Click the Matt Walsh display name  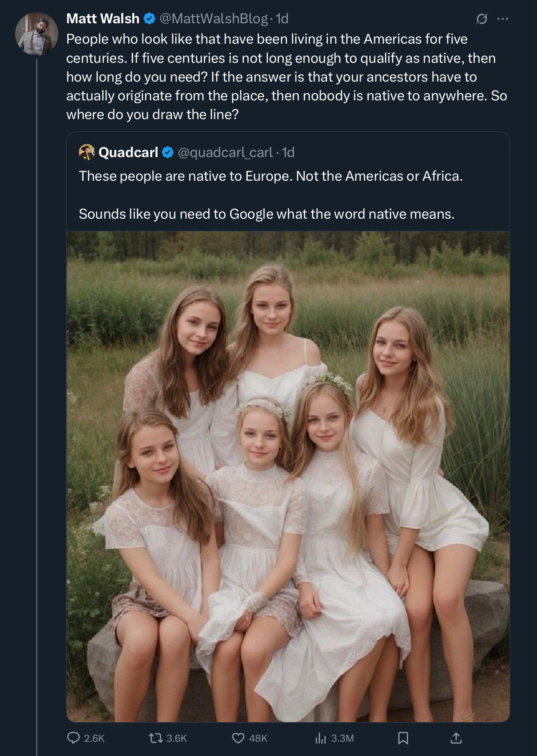[x=103, y=18]
